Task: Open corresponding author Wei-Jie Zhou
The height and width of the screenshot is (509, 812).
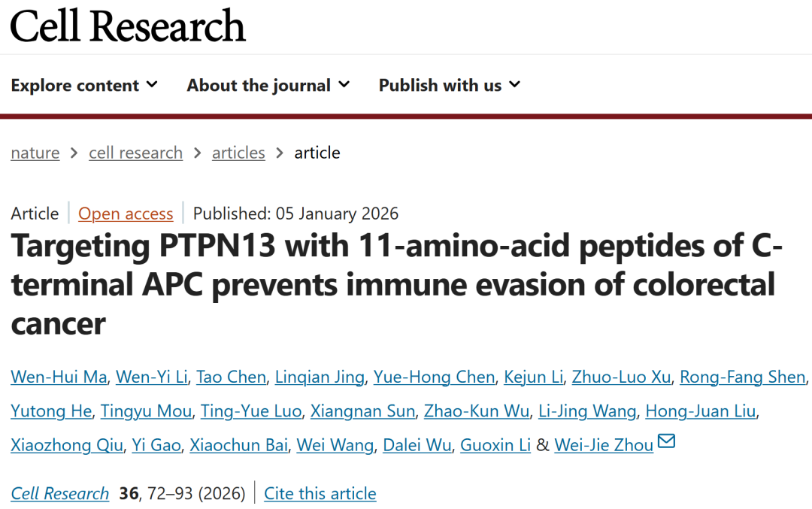Action: click(x=604, y=445)
